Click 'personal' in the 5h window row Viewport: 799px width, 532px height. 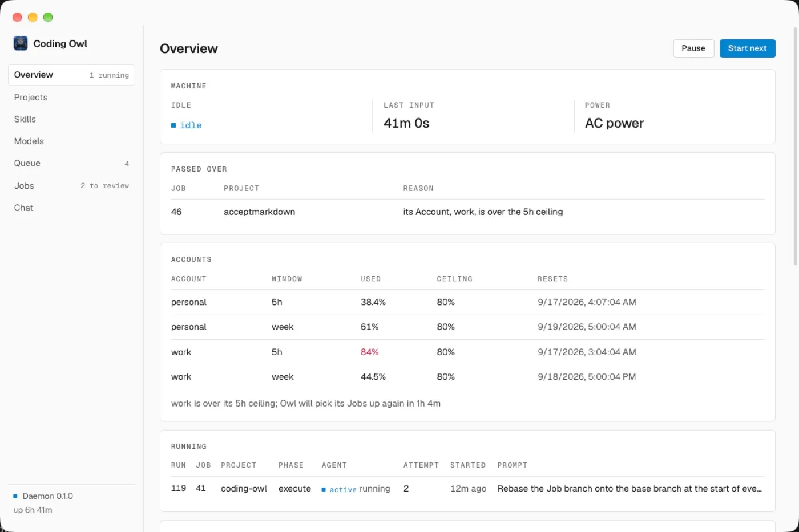[x=189, y=302]
